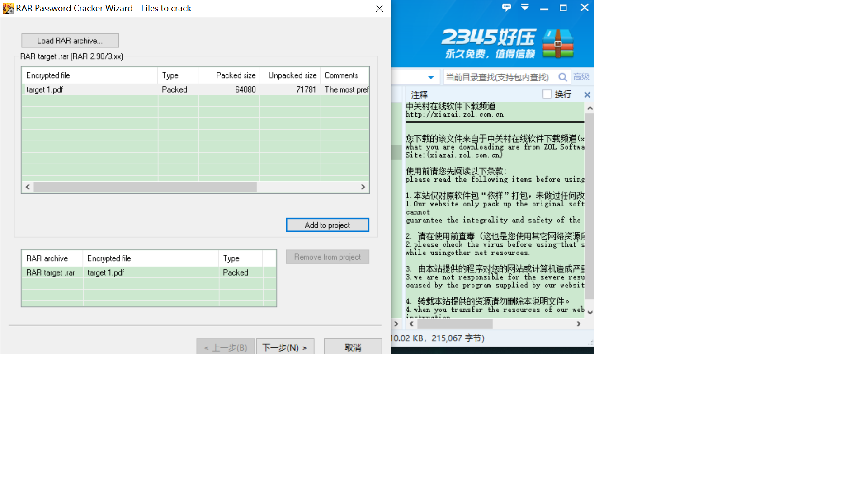Enable the 换行 word wrap checkbox

[547, 94]
